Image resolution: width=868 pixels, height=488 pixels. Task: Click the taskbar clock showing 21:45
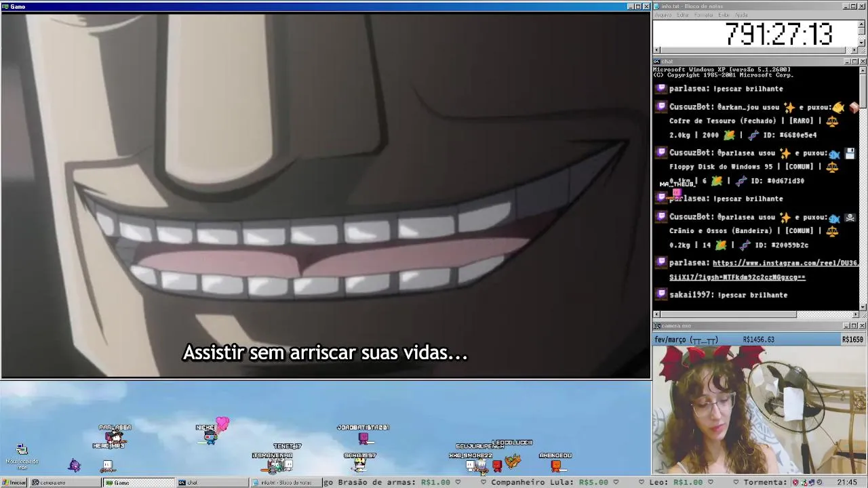coord(847,483)
